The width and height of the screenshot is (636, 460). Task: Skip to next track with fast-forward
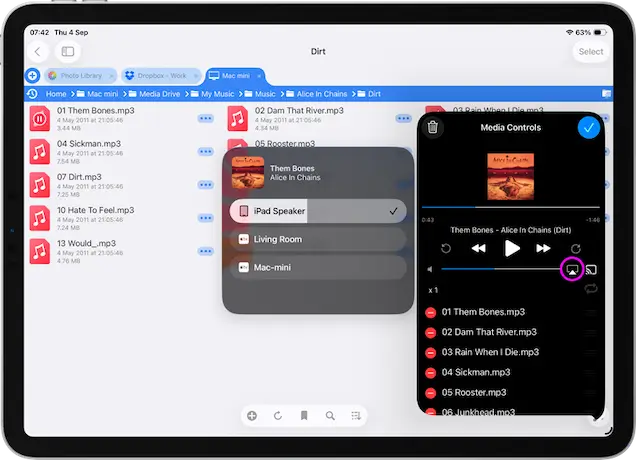[543, 248]
